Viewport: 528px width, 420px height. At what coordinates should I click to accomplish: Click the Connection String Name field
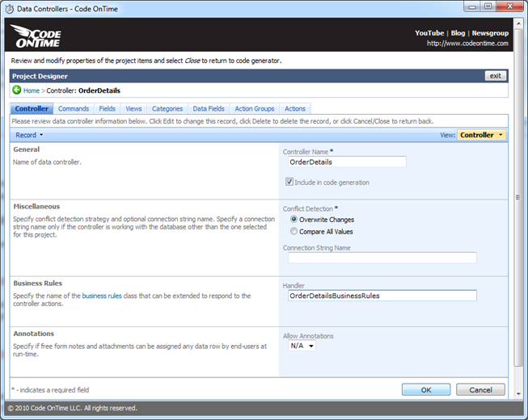382,258
